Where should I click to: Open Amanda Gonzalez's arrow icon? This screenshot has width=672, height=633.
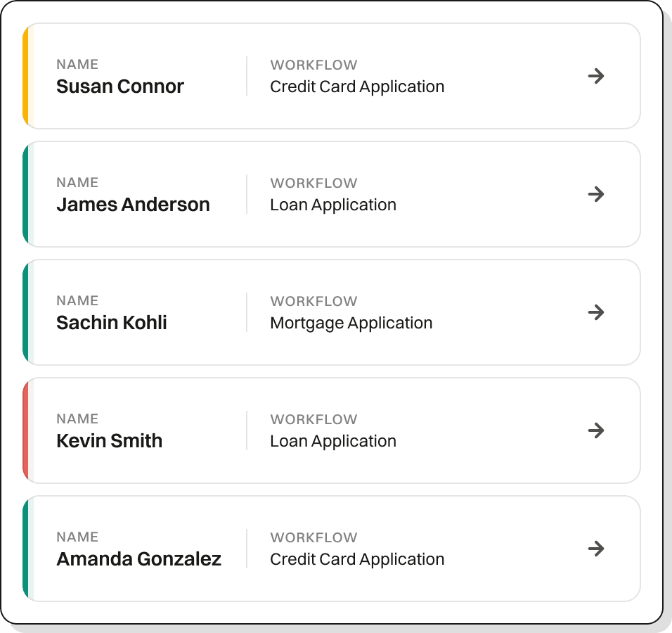595,549
